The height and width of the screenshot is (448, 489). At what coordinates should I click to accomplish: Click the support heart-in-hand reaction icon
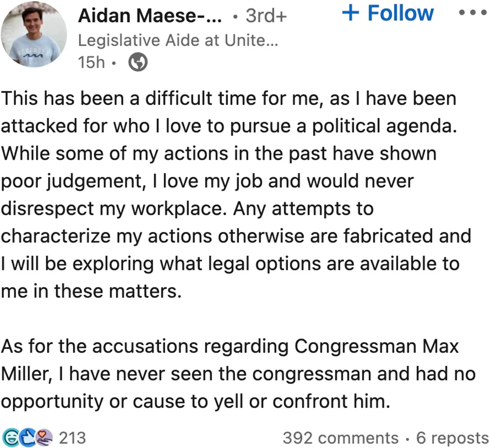(x=44, y=438)
